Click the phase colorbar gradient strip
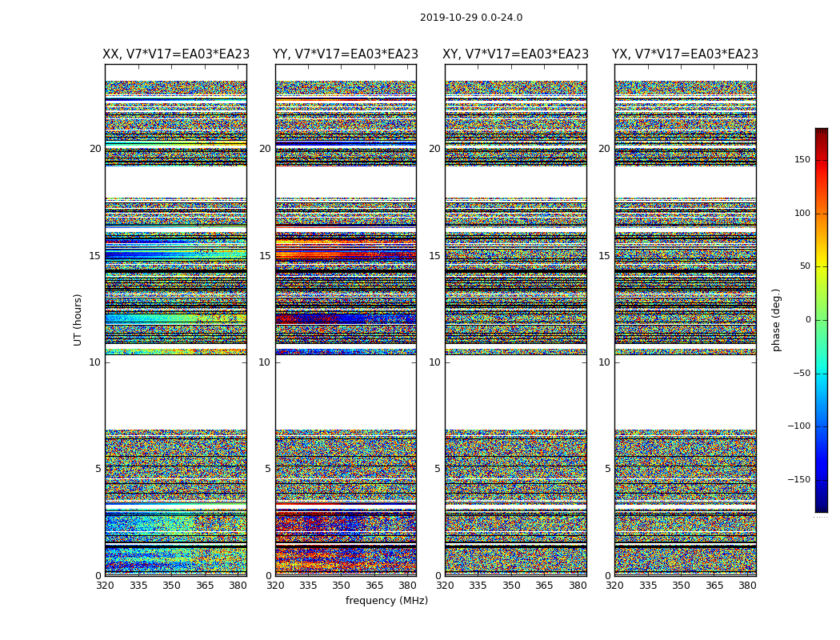 [x=822, y=320]
